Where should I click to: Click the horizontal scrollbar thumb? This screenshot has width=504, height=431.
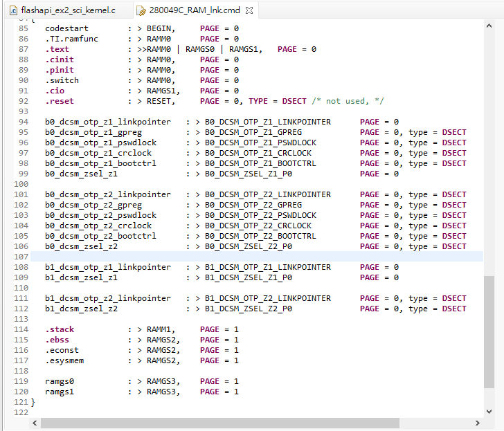point(220,423)
